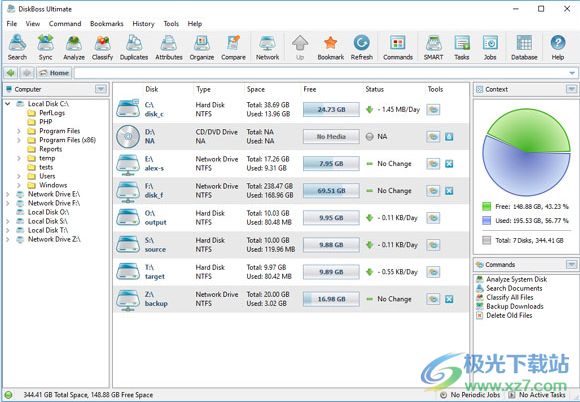The height and width of the screenshot is (402, 580).
Task: Open tools icon for O:\ output
Action: point(433,218)
